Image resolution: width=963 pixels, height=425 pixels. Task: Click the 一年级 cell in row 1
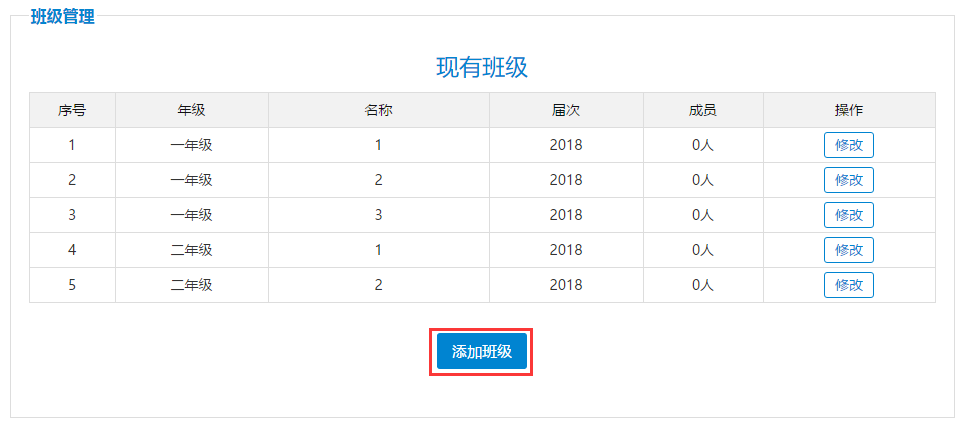[192, 146]
